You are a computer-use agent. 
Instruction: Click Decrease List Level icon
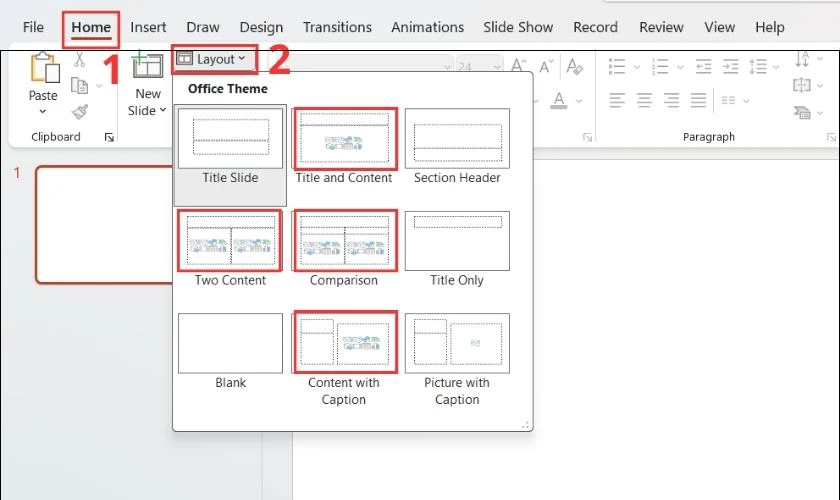click(x=703, y=66)
